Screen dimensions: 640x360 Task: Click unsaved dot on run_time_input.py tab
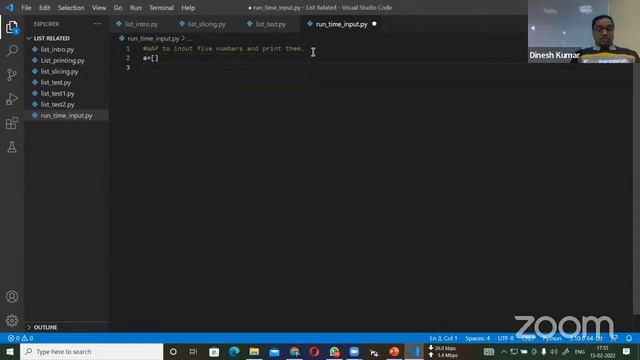pyautogui.click(x=374, y=24)
